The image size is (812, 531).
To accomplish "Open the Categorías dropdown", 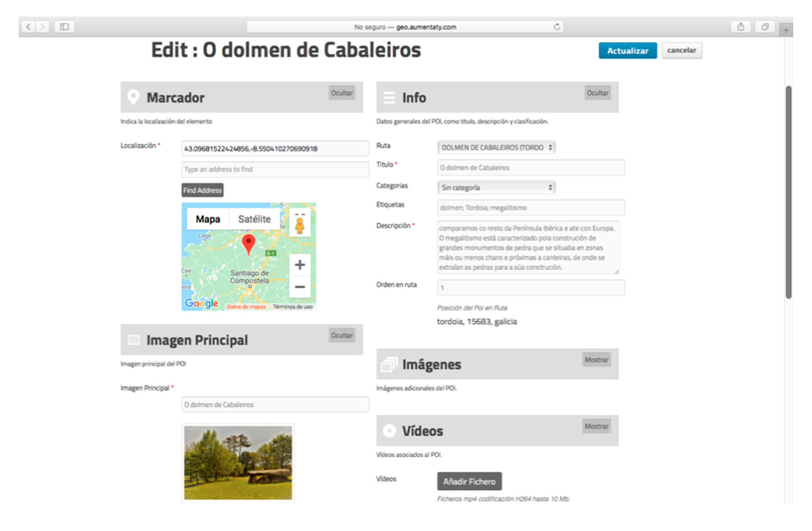I will (x=496, y=187).
